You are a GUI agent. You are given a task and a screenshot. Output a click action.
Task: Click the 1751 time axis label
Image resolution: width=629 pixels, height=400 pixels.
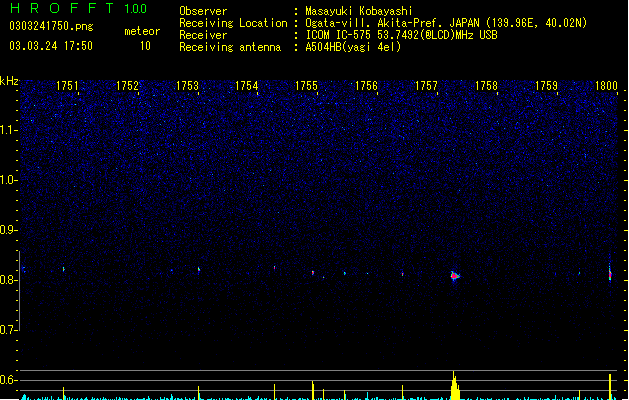click(x=67, y=86)
